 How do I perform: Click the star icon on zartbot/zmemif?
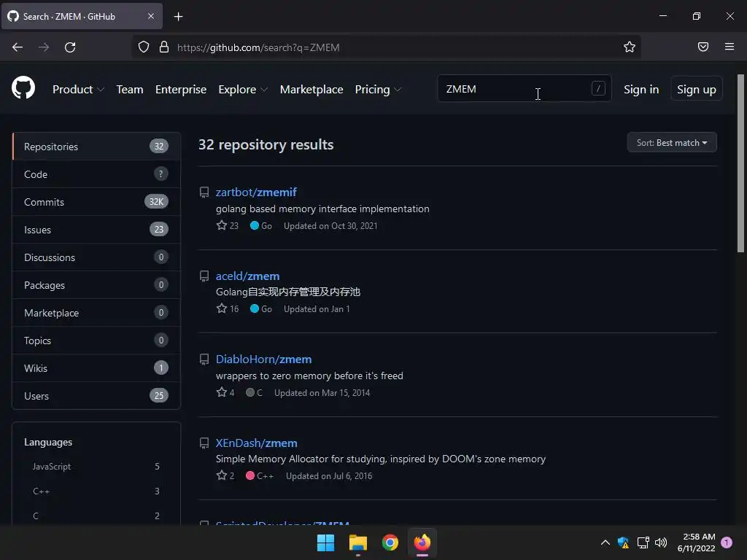tap(222, 225)
